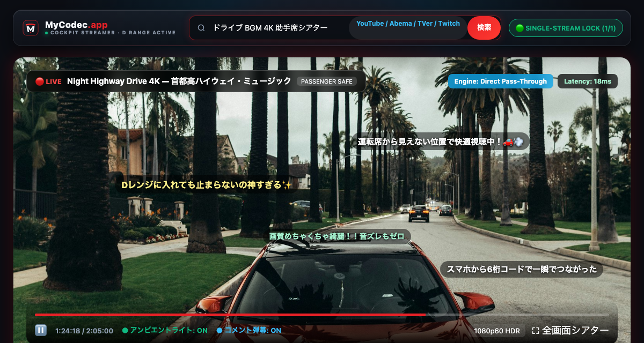Toggle コメント弾幕 ON setting
644x343 pixels.
tap(248, 331)
